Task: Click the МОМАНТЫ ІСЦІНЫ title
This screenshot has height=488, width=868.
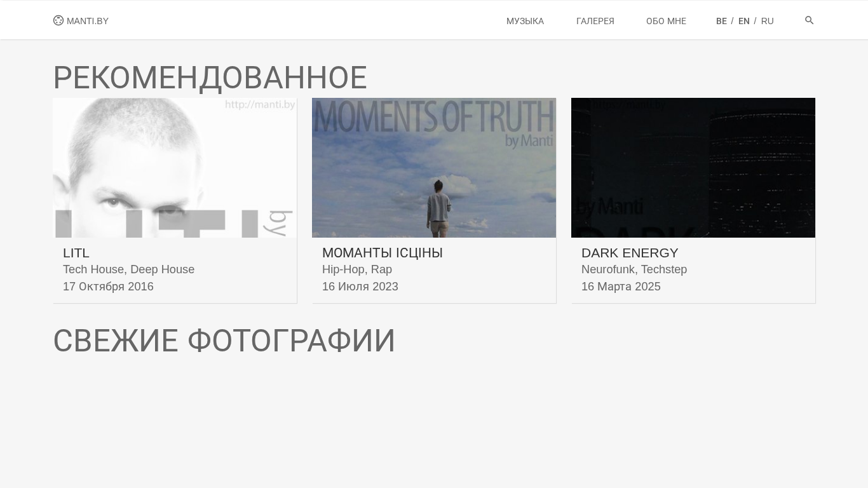Action: coord(383,253)
